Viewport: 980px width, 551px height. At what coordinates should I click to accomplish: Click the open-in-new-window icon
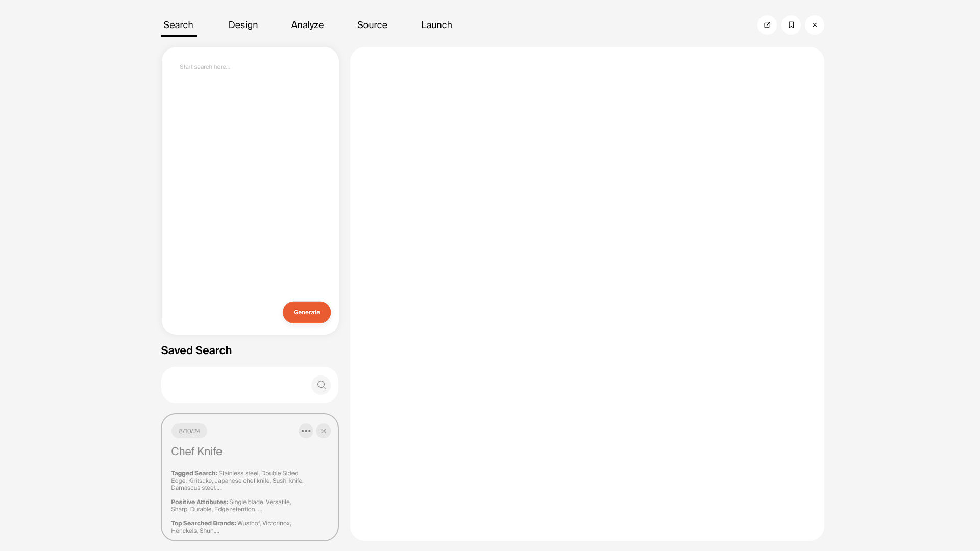pyautogui.click(x=767, y=25)
